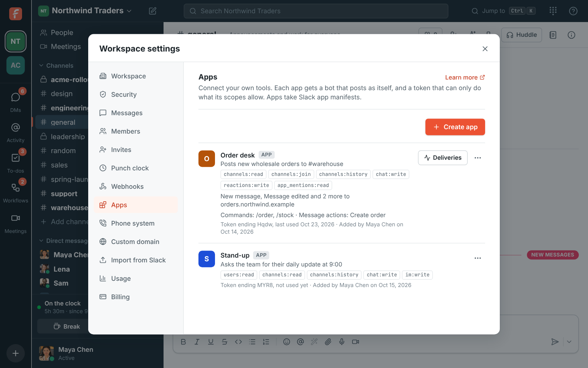Open Meetings in the left rail
Viewport: 588px width, 368px height.
15,223
